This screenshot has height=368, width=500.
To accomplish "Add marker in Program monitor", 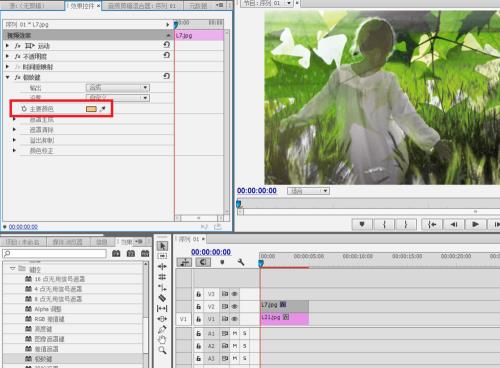I will coord(362,224).
